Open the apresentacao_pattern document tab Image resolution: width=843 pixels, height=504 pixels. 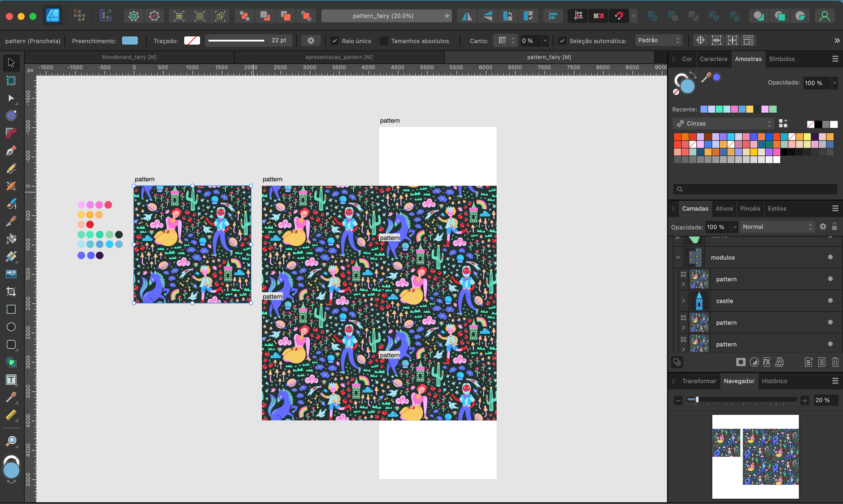(x=339, y=57)
